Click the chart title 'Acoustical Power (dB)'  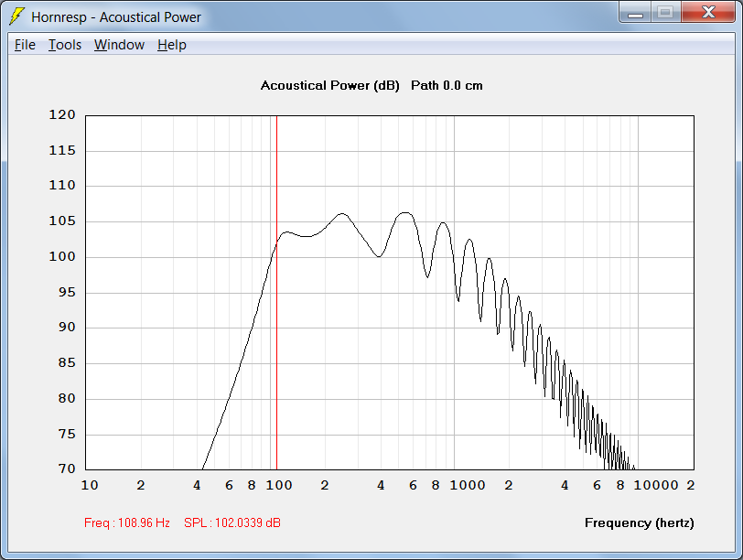click(x=330, y=86)
